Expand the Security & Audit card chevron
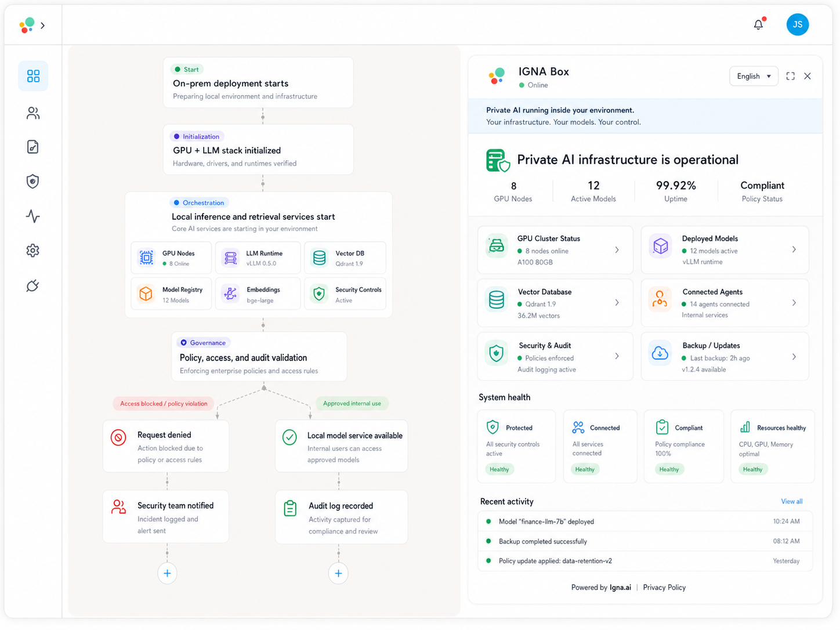The width and height of the screenshot is (840, 630). click(x=617, y=356)
